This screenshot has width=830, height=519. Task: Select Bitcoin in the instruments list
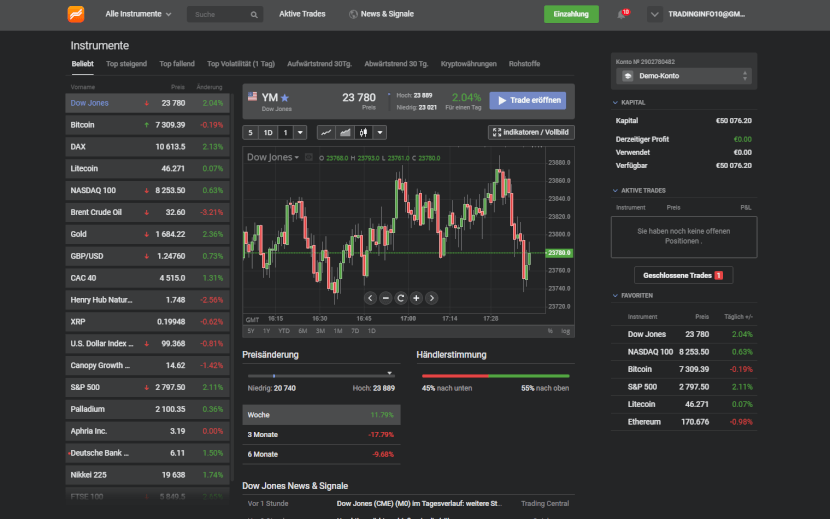[147, 125]
